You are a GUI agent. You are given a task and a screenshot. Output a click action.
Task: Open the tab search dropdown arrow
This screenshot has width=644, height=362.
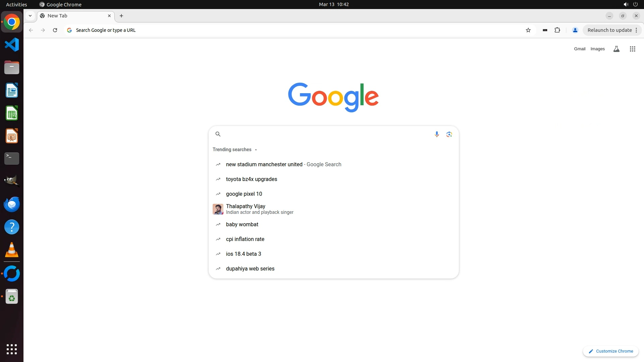[x=30, y=16]
